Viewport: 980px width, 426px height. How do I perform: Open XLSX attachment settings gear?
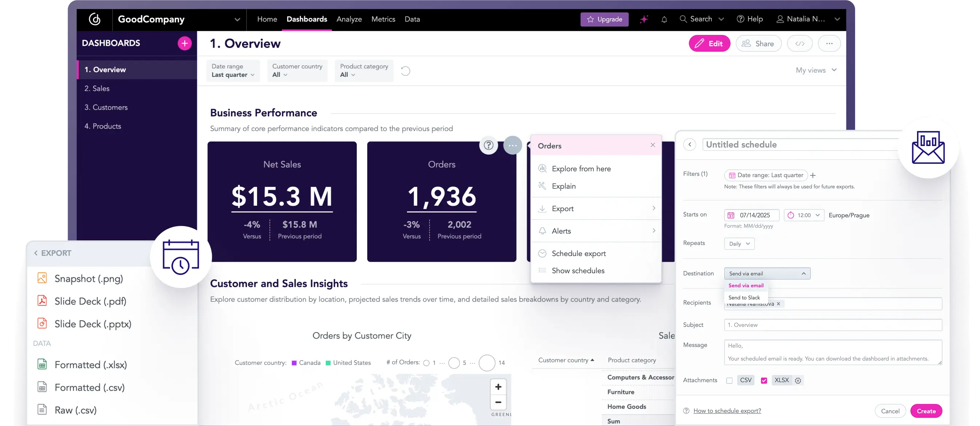click(x=798, y=380)
